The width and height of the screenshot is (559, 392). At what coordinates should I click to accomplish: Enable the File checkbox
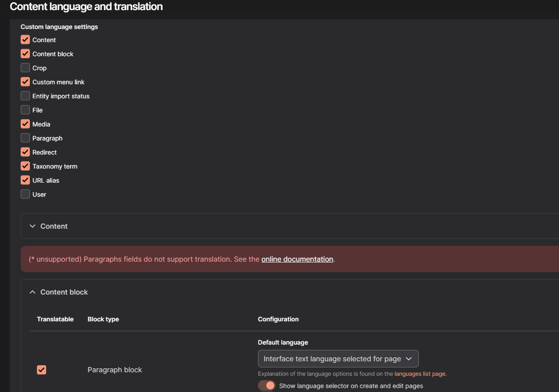25,110
